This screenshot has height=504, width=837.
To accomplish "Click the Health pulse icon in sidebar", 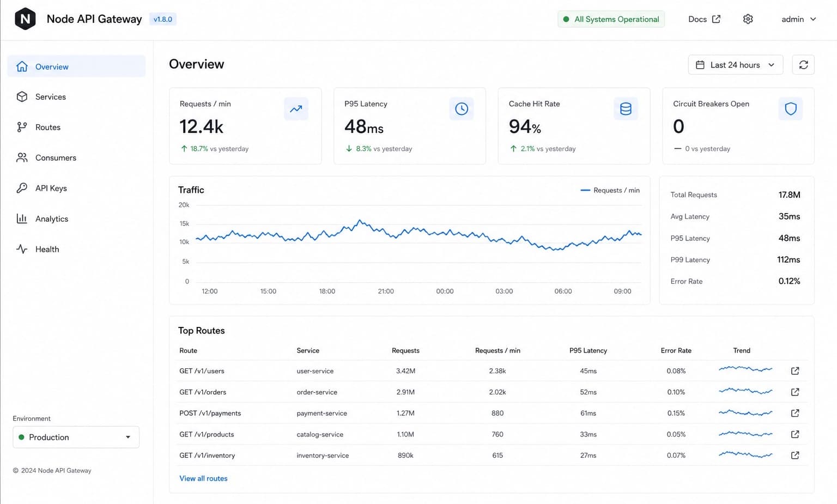I will [x=22, y=249].
